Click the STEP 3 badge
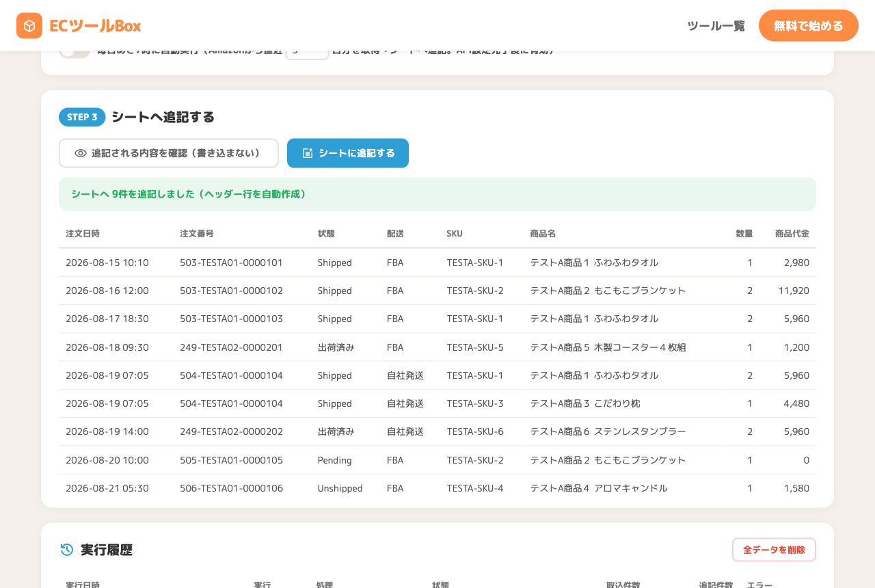 [x=82, y=117]
